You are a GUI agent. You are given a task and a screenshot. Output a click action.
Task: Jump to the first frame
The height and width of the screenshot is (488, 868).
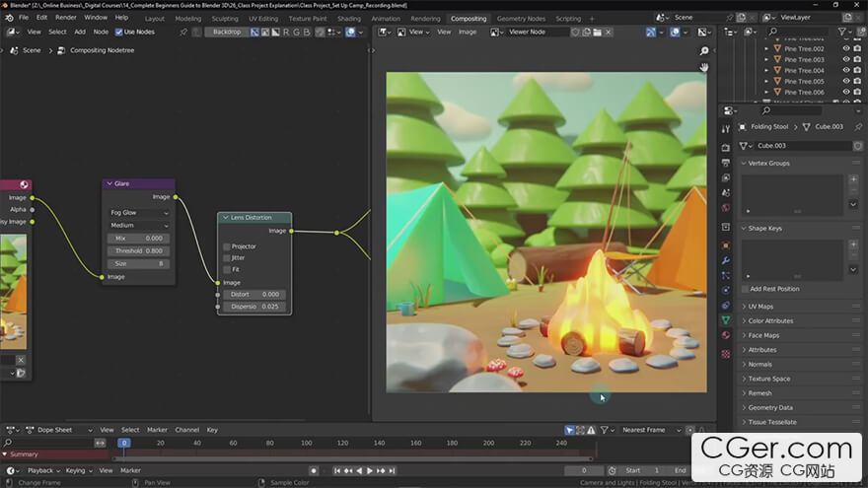click(337, 471)
